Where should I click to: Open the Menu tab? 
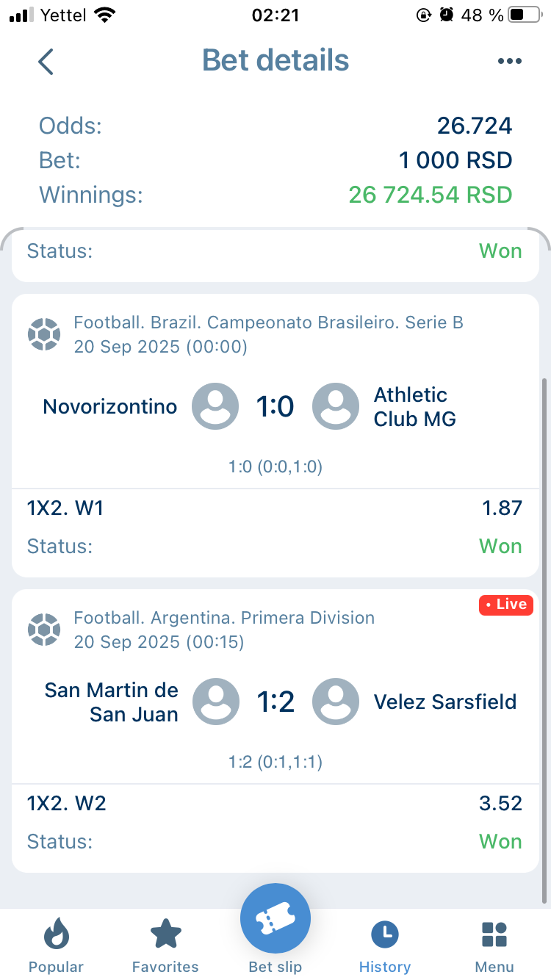[494, 946]
